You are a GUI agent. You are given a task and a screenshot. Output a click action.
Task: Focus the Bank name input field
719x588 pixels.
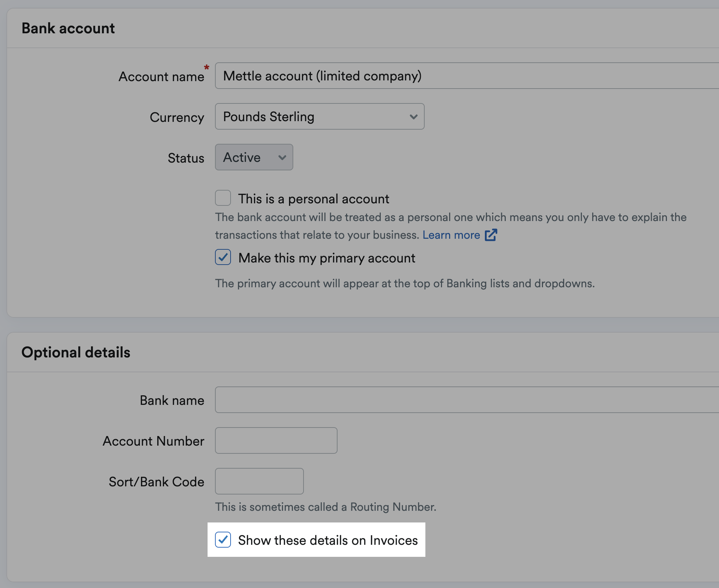pyautogui.click(x=467, y=400)
